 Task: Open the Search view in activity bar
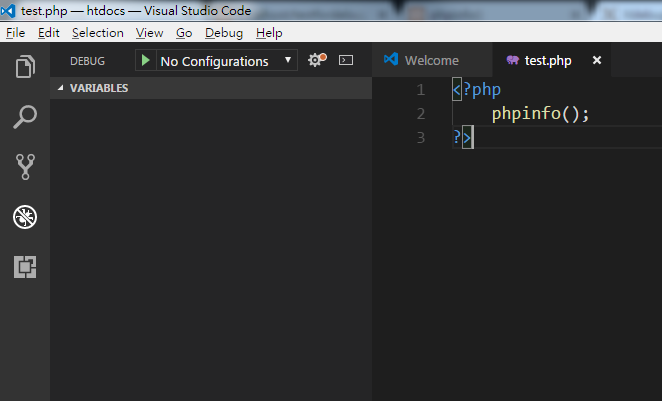[25, 117]
